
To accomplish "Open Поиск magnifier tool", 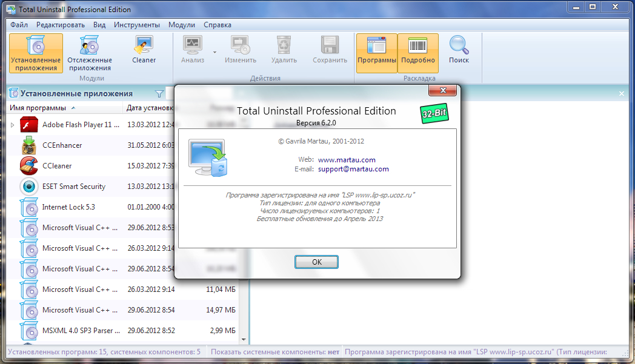I will [x=459, y=50].
